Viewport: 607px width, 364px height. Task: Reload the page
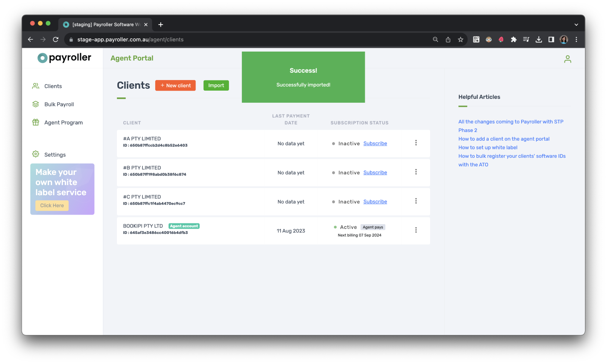tap(55, 39)
